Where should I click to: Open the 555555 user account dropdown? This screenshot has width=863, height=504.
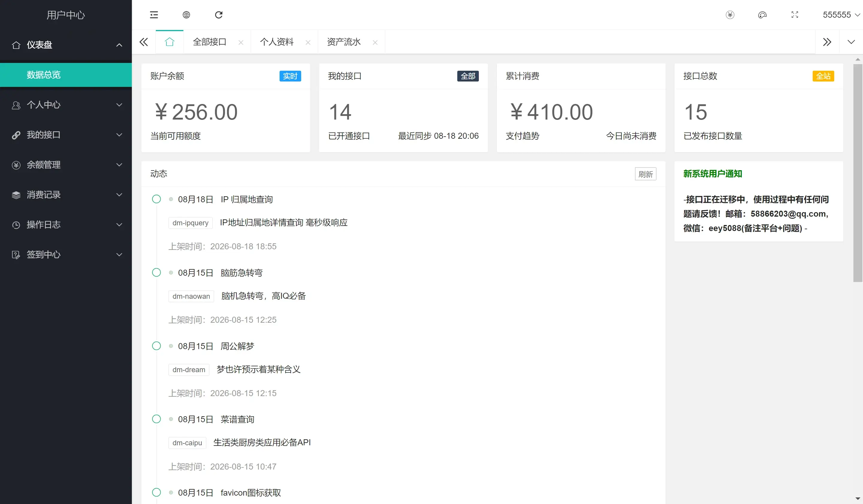point(841,15)
